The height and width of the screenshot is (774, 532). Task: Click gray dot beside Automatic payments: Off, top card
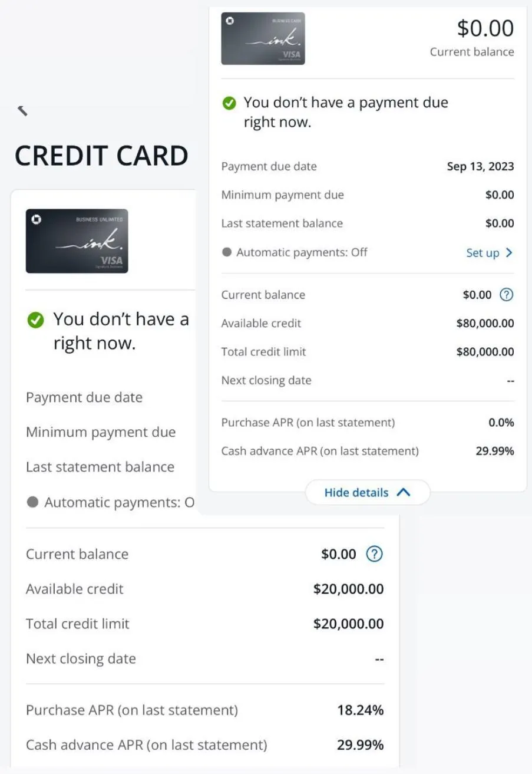227,252
